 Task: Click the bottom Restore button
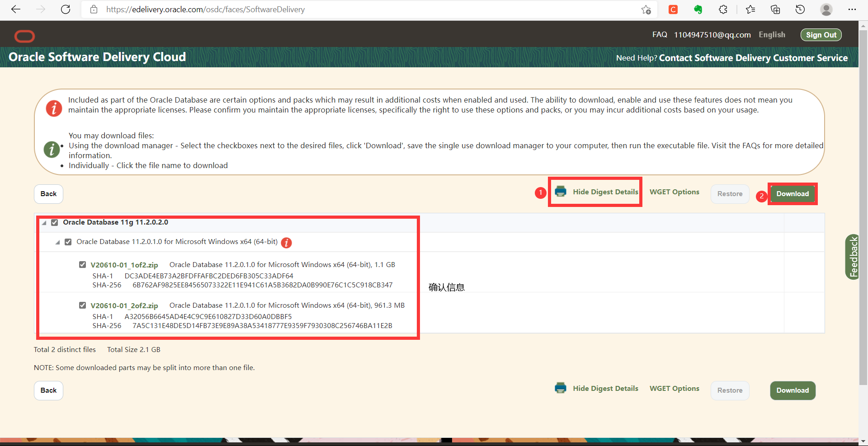click(x=730, y=390)
